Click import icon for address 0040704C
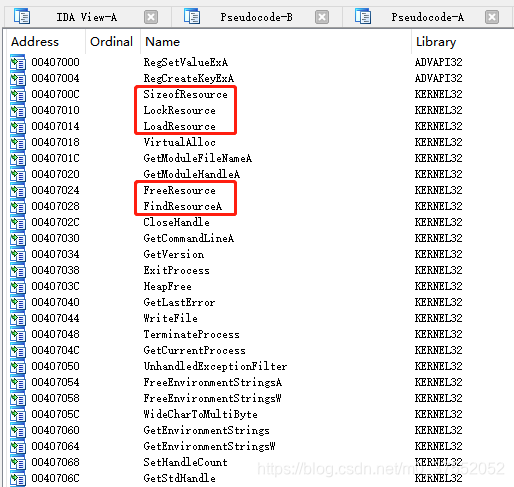Screen dimensions: 514x487 pyautogui.click(x=18, y=350)
